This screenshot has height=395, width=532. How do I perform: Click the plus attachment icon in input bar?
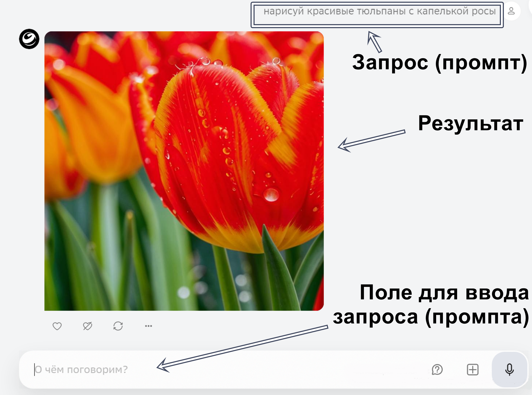[473, 370]
